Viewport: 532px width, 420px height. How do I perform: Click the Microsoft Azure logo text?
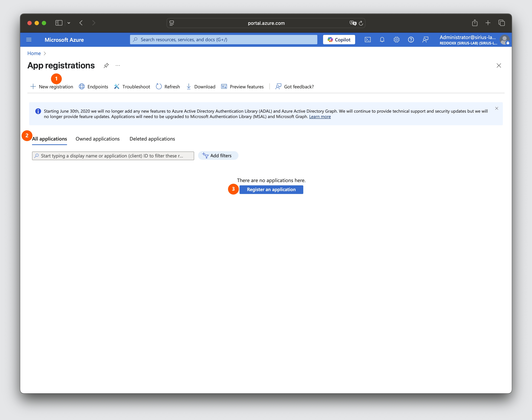coord(64,40)
